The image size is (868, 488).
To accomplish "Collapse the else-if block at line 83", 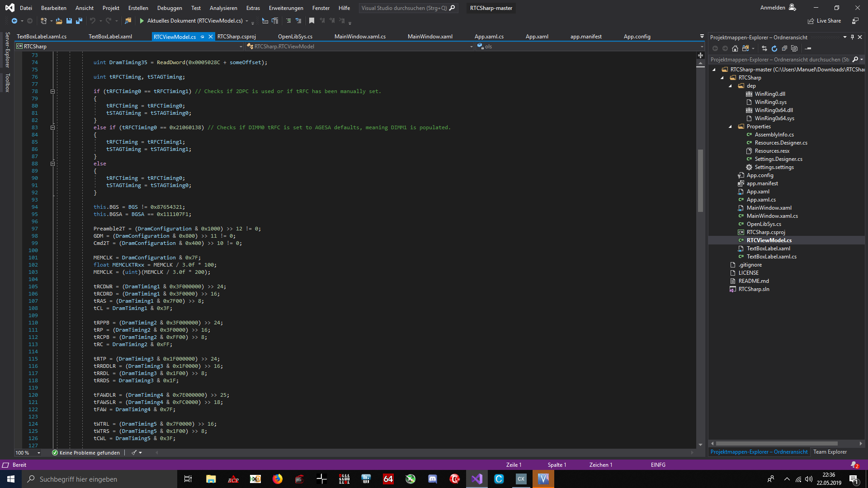I will (52, 127).
